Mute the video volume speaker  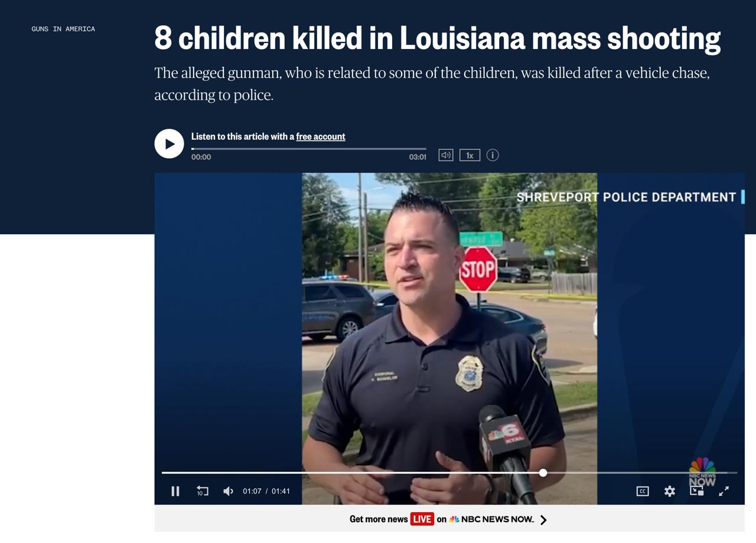tap(229, 491)
